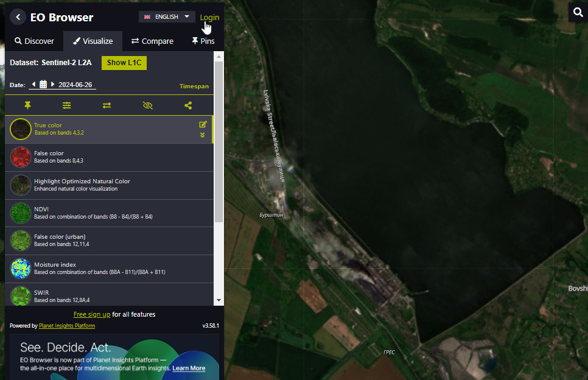Click the layer list scrollbar down arrow

click(219, 300)
